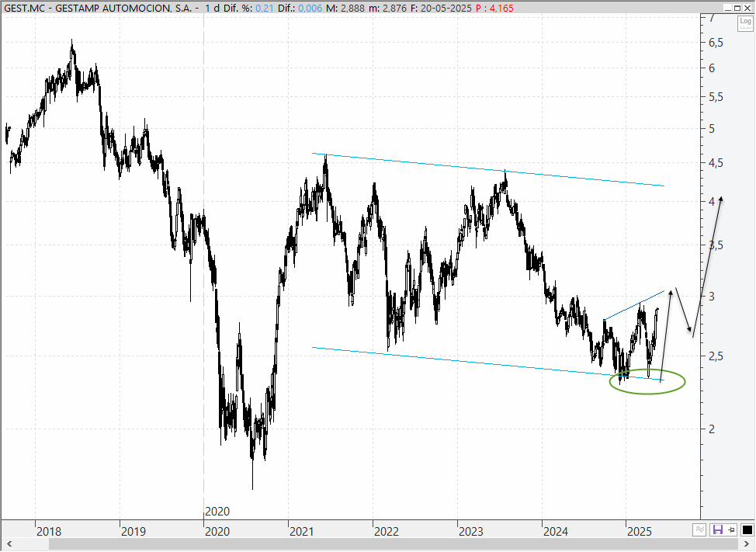The width and height of the screenshot is (756, 552).
Task: Close the GEST.MC chart window
Action: click(747, 8)
